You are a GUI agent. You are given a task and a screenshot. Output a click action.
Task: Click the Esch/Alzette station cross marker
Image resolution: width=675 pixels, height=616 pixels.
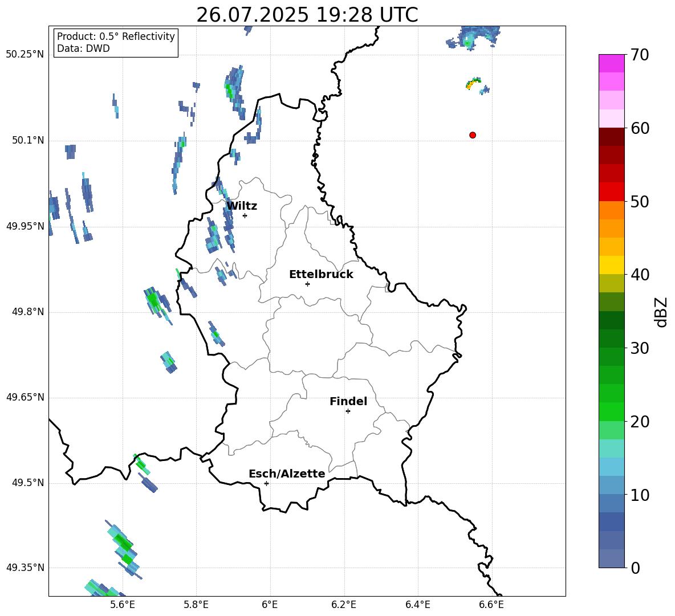point(266,483)
